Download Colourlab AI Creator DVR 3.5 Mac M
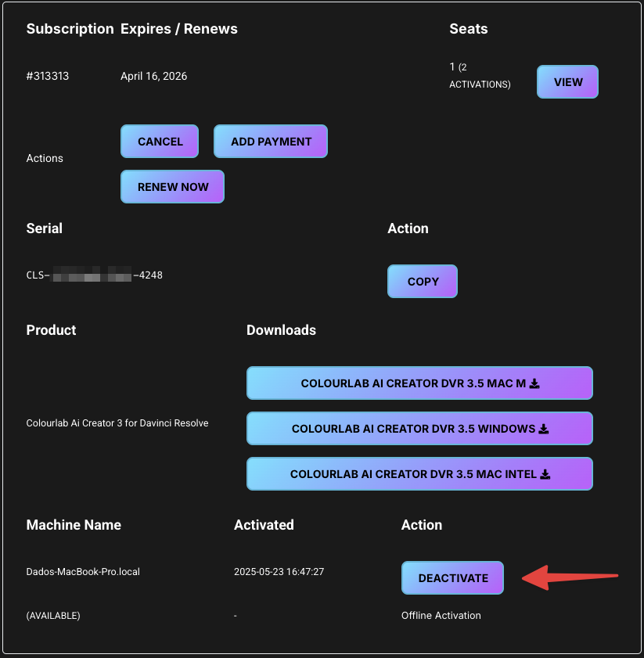 click(x=419, y=383)
